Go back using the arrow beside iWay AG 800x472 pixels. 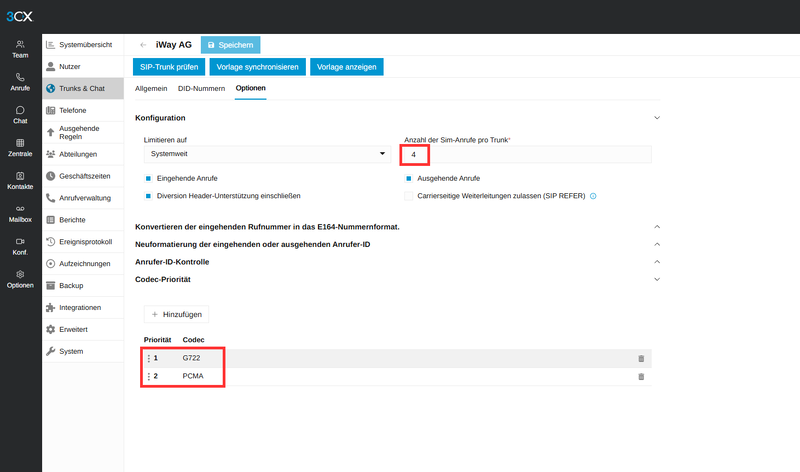143,45
